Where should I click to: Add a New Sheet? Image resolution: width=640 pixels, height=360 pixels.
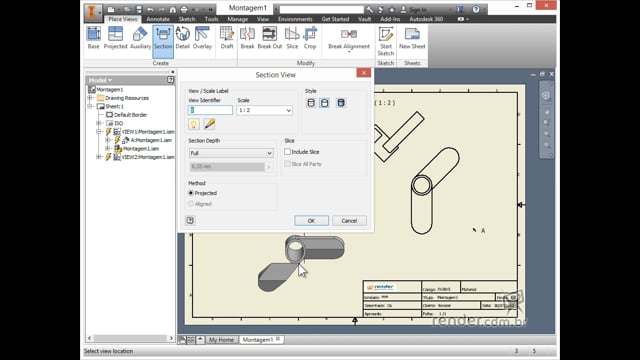[412, 38]
